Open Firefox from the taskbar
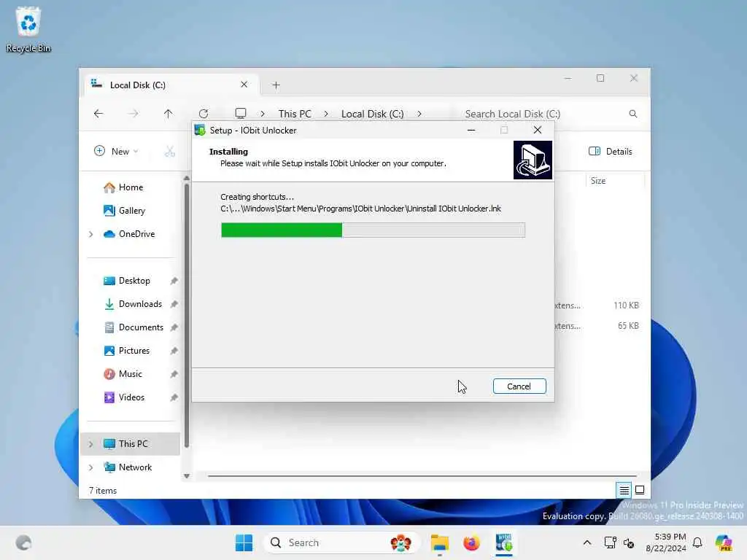747x560 pixels. [471, 542]
